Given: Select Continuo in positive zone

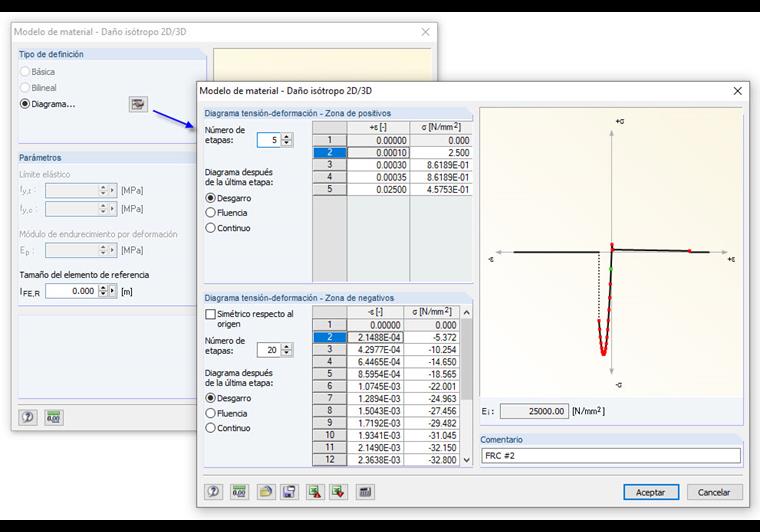Looking at the screenshot, I should coord(210,228).
